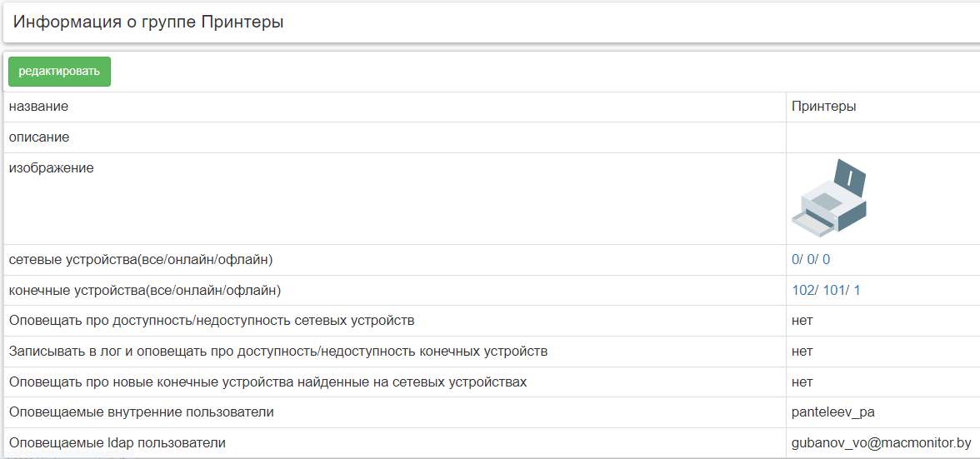
Task: Click the empty описание value cell
Action: [x=882, y=137]
